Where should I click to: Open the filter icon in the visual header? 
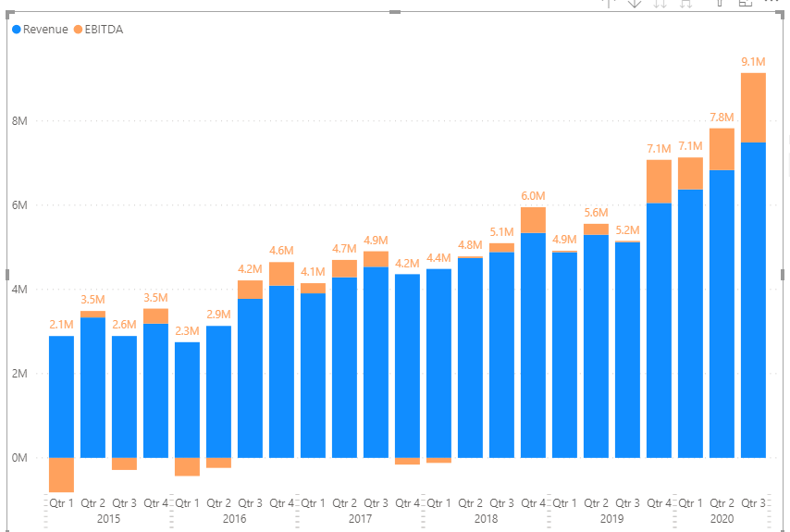pyautogui.click(x=720, y=3)
